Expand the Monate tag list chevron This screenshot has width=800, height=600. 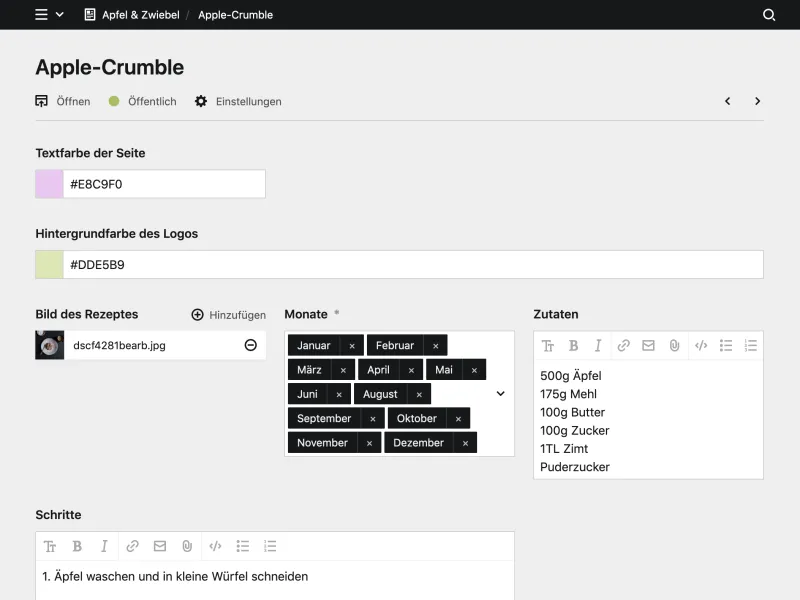tap(500, 393)
